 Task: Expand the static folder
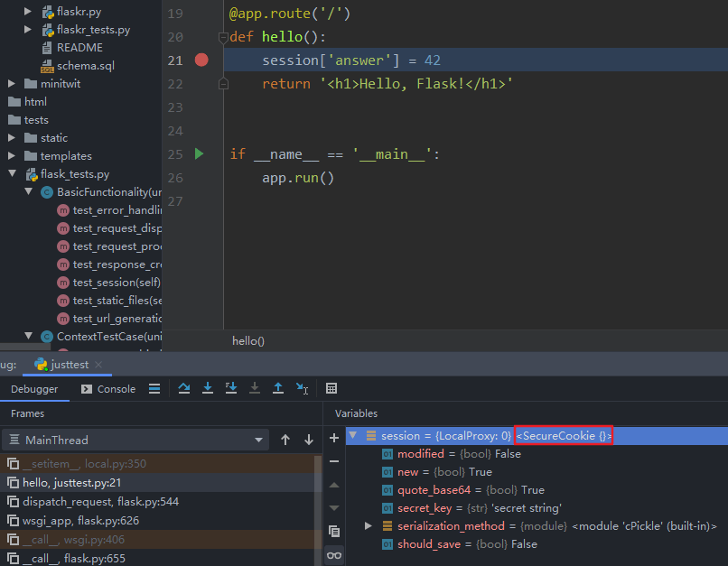[12, 138]
